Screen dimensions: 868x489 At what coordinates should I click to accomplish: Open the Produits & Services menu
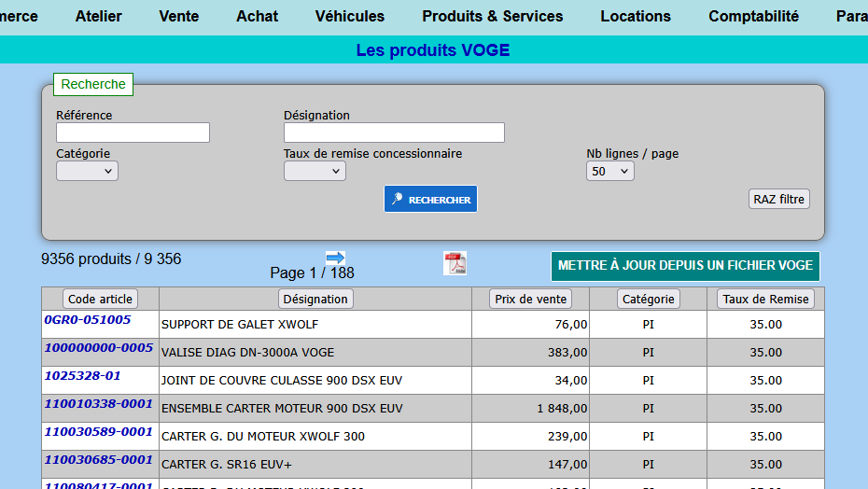point(492,16)
